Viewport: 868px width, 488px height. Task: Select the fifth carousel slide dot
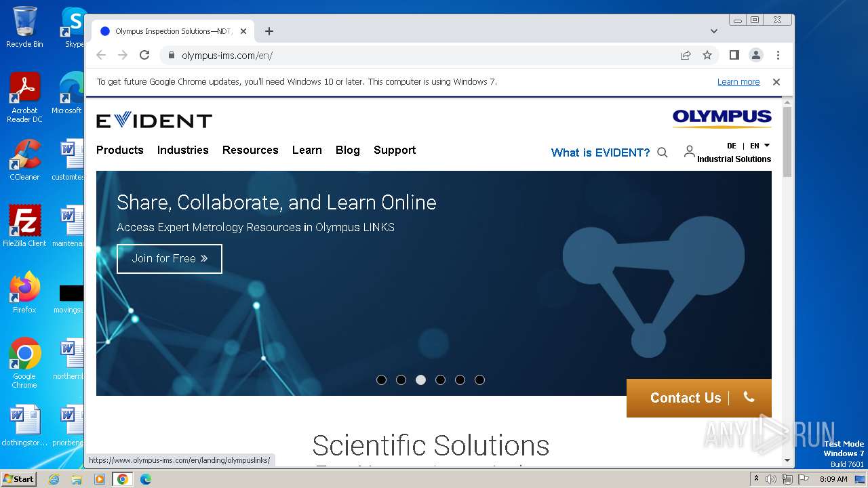(x=460, y=380)
